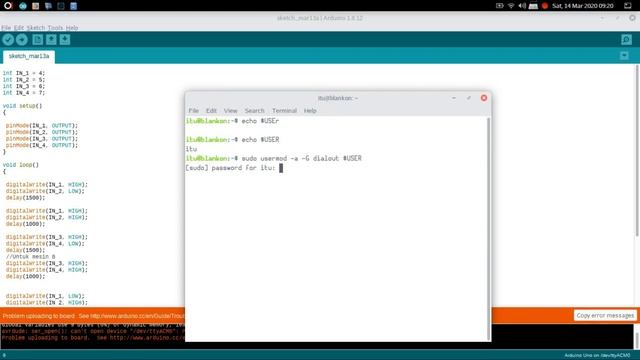Expand the tab options dropdown arrow in Arduino
The width and height of the screenshot is (640, 360).
tap(624, 56)
